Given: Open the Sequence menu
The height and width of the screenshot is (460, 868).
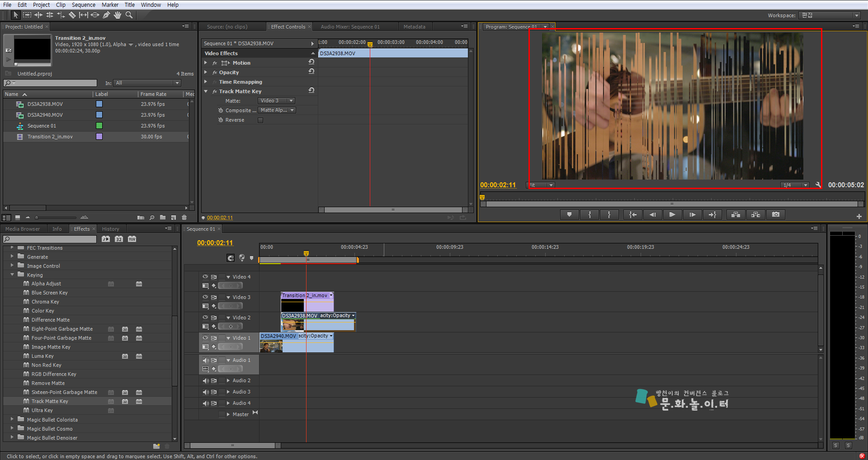Looking at the screenshot, I should [x=83, y=5].
